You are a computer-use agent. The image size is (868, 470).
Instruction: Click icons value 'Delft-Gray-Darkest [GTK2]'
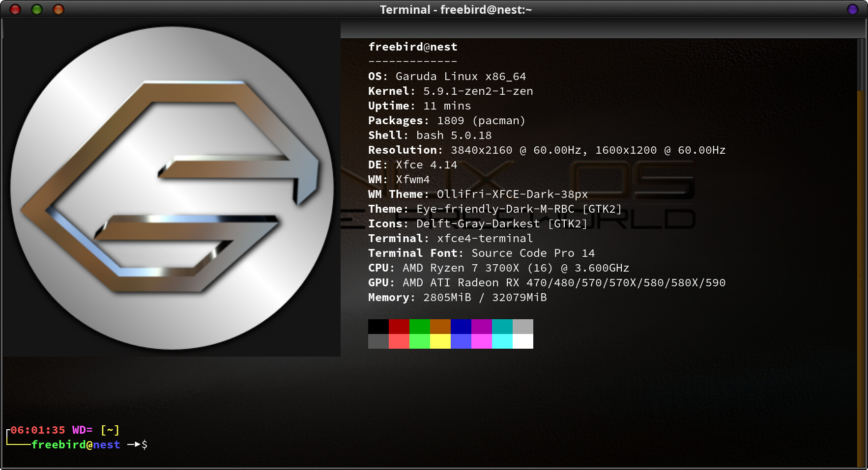pos(502,224)
